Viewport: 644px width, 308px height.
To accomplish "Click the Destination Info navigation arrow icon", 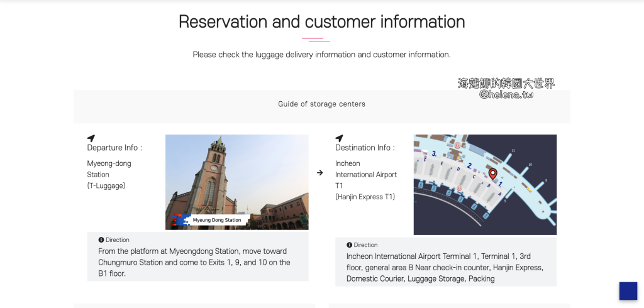I will (340, 138).
